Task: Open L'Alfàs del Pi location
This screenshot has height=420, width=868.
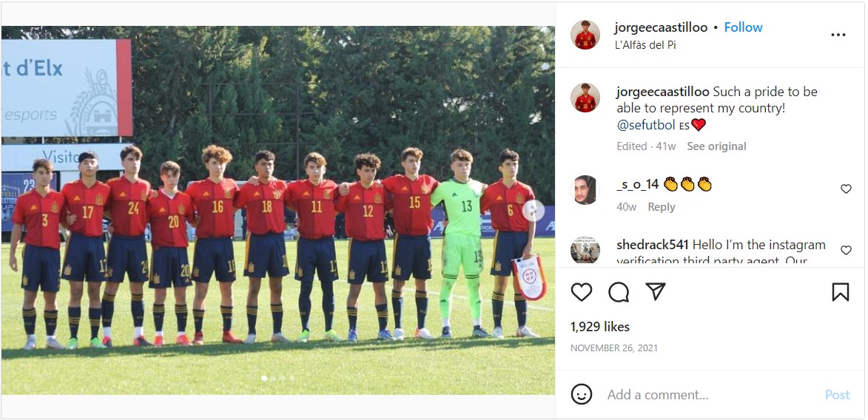Action: [645, 45]
